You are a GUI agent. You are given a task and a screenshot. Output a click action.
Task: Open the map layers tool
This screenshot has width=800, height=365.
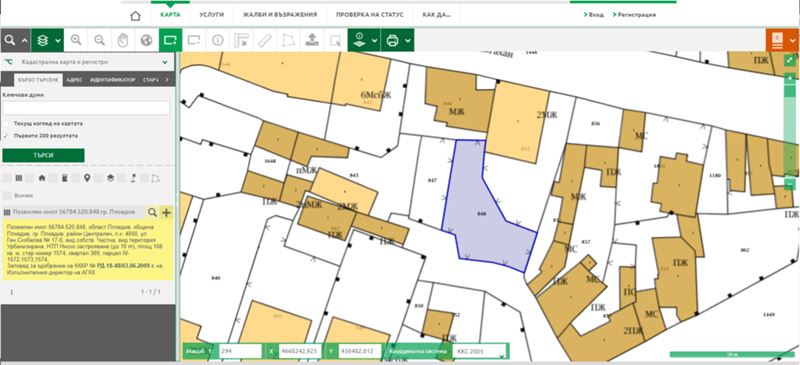click(x=43, y=40)
